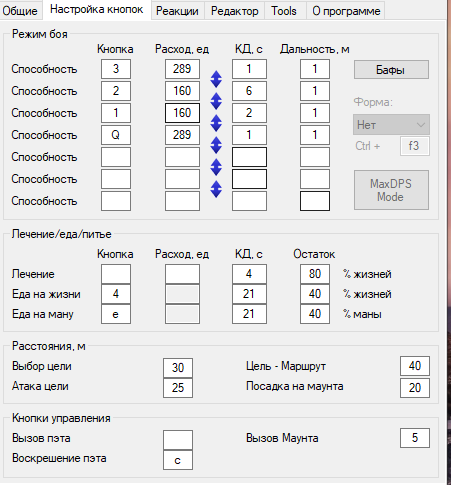The width and height of the screenshot is (451, 485).
Task: Click swap arrows between second and third ability
Action: pyautogui.click(x=216, y=101)
